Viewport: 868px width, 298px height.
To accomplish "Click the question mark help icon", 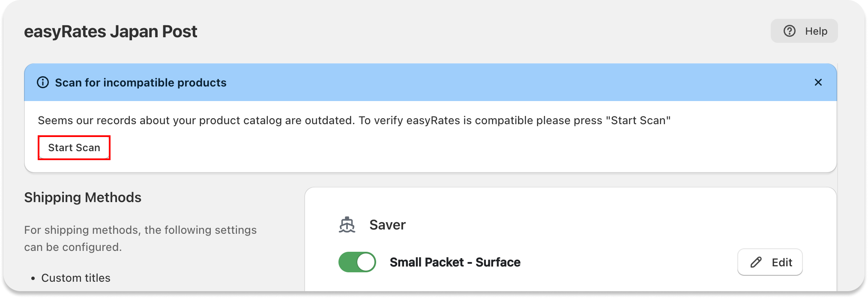I will click(789, 31).
